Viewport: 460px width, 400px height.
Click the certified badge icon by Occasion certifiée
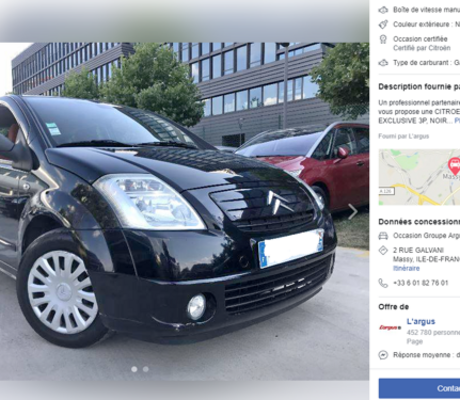point(383,40)
